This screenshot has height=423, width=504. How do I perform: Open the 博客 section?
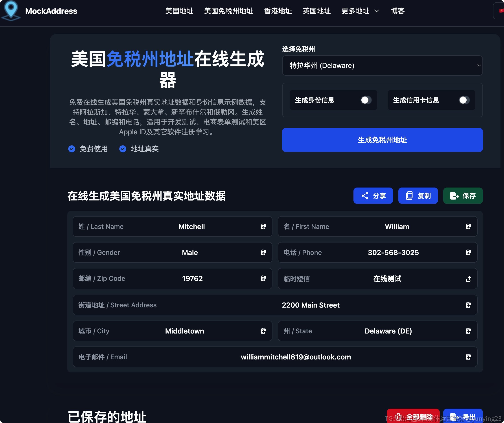pos(397,11)
